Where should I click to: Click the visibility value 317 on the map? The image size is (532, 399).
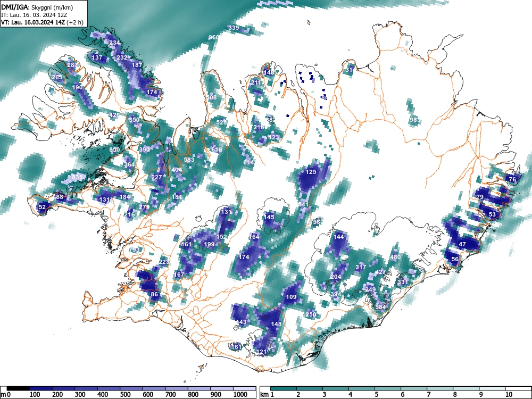(x=361, y=267)
